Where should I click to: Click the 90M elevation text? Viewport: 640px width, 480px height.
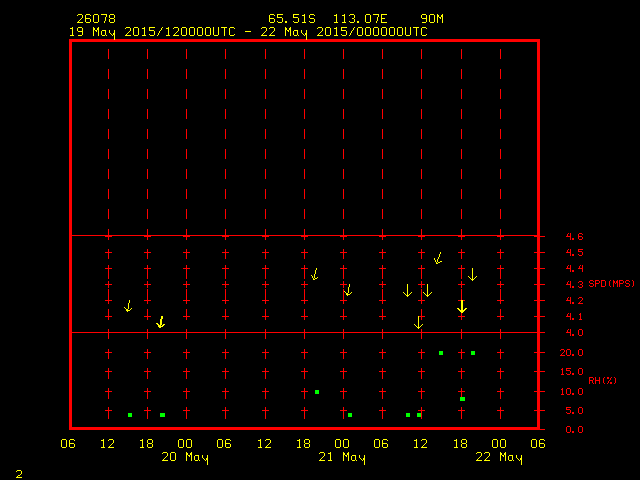[432, 19]
